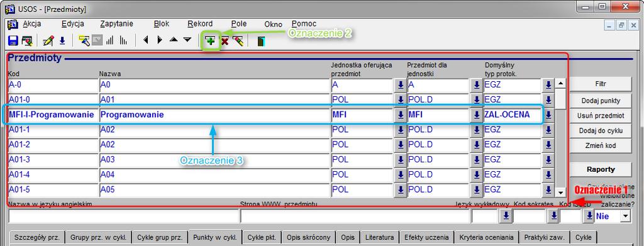The image size is (644, 246).
Task: Click the pencil edit icon in toolbar
Action: coord(48,41)
